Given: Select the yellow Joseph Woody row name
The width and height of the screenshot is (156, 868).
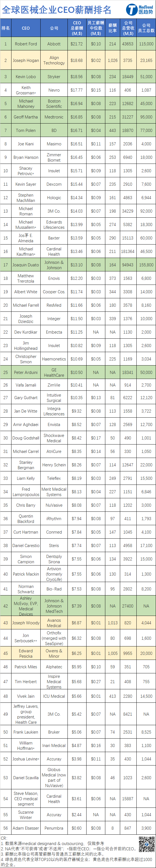Looking at the screenshot, I should [x=25, y=623].
